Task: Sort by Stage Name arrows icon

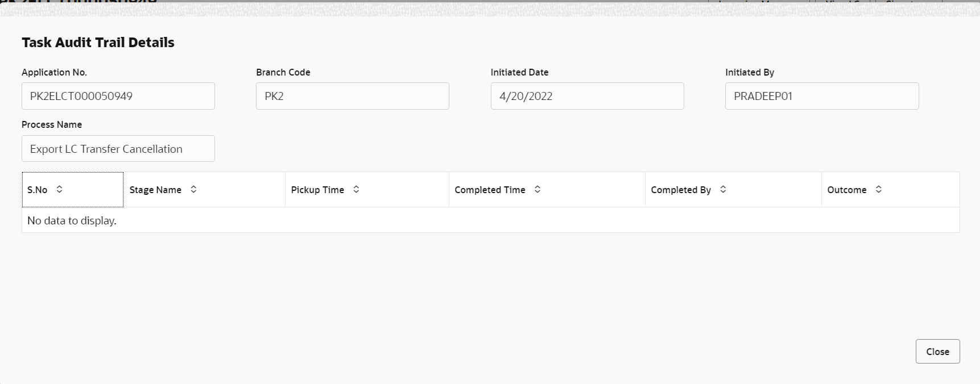Action: coord(193,189)
